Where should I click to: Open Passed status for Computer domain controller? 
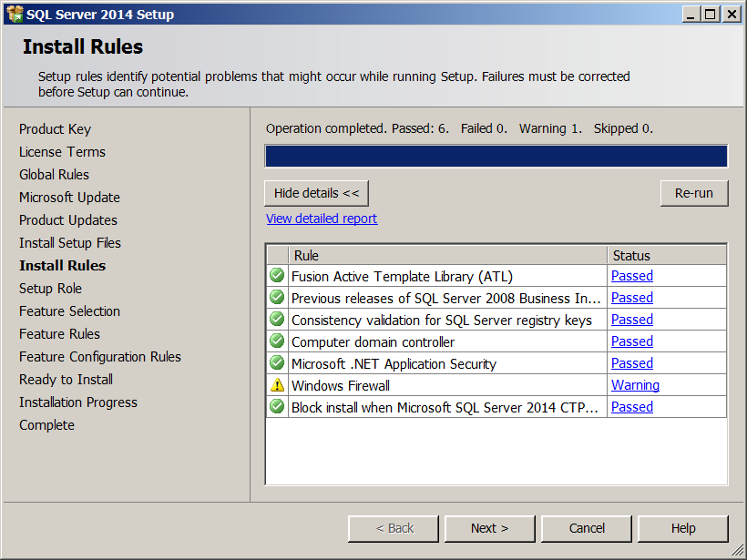pos(631,341)
